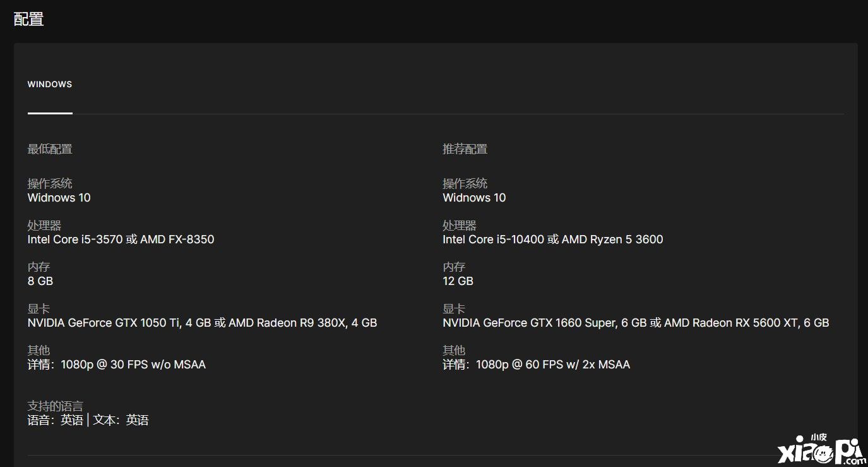Screen dimensions: 868x467
Task: Click the 处理器 label under 最低配置
Action: 44,226
